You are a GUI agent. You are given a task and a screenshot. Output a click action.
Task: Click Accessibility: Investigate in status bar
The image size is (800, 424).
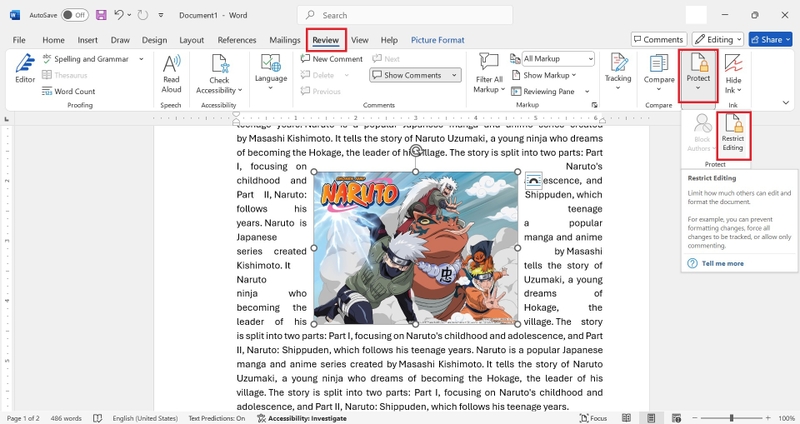pyautogui.click(x=302, y=418)
